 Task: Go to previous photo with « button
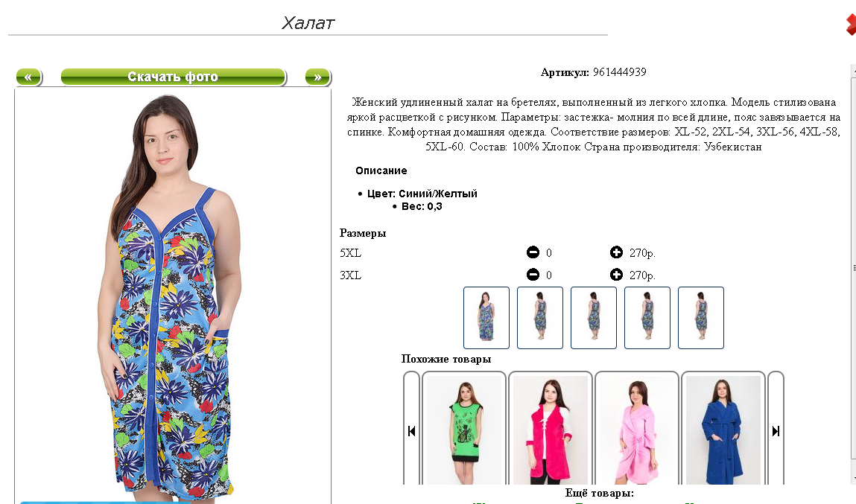pos(29,77)
